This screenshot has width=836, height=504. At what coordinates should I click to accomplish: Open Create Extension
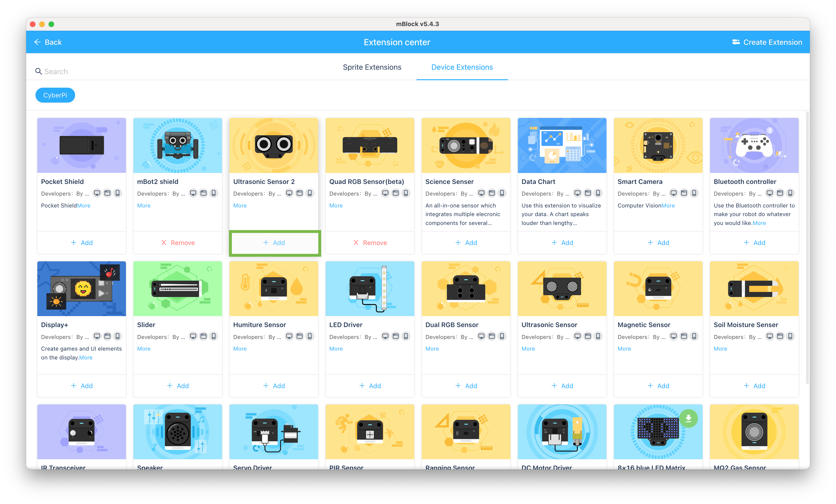(767, 42)
